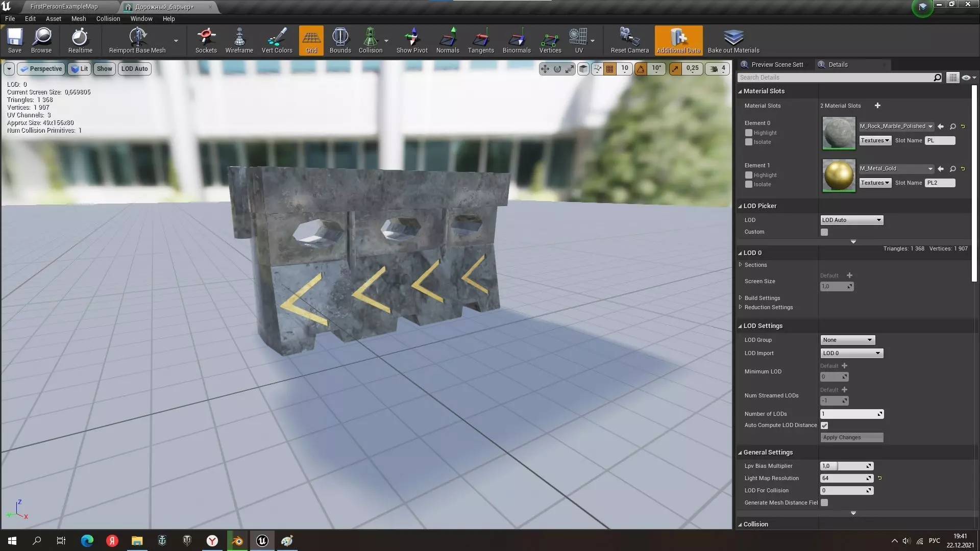Enable Highlight checkbox for Element 0
This screenshot has width=980, height=551.
[749, 133]
